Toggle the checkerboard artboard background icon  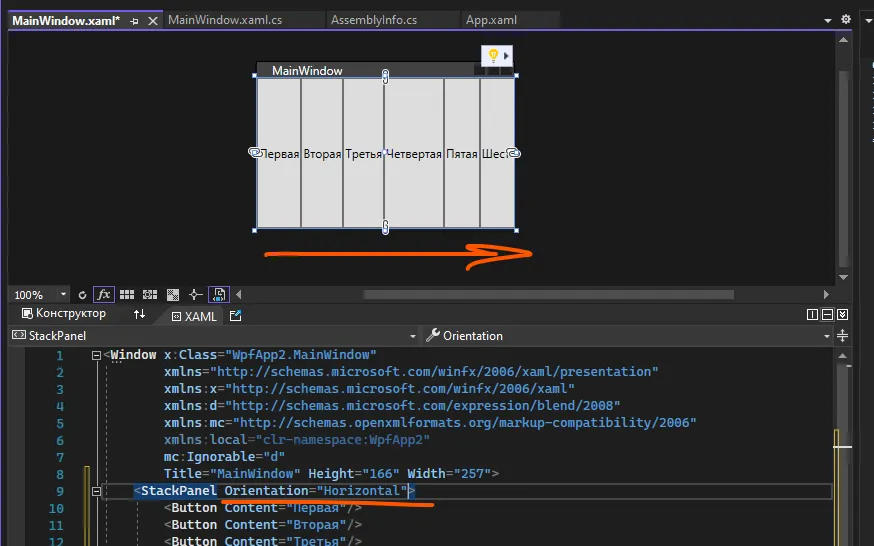173,294
